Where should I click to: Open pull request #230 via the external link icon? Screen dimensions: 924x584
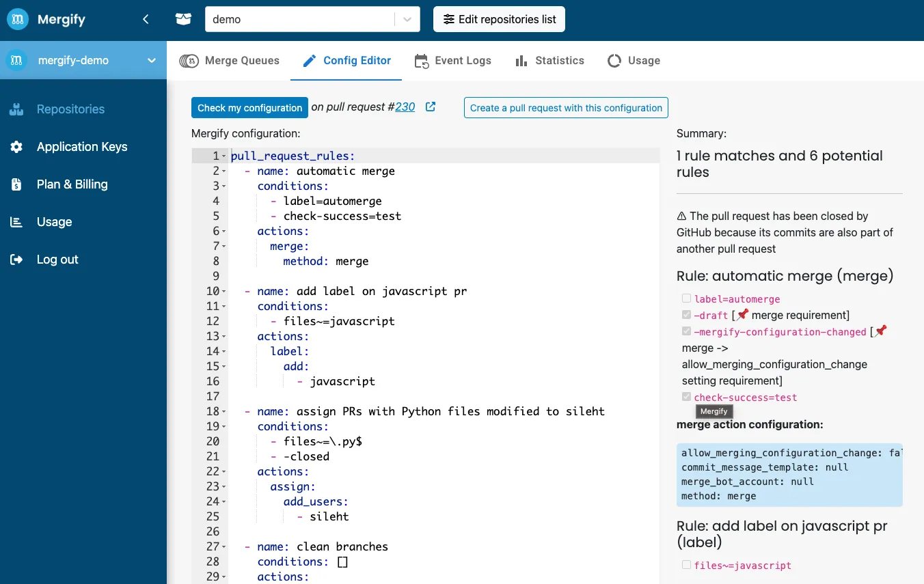click(x=430, y=107)
